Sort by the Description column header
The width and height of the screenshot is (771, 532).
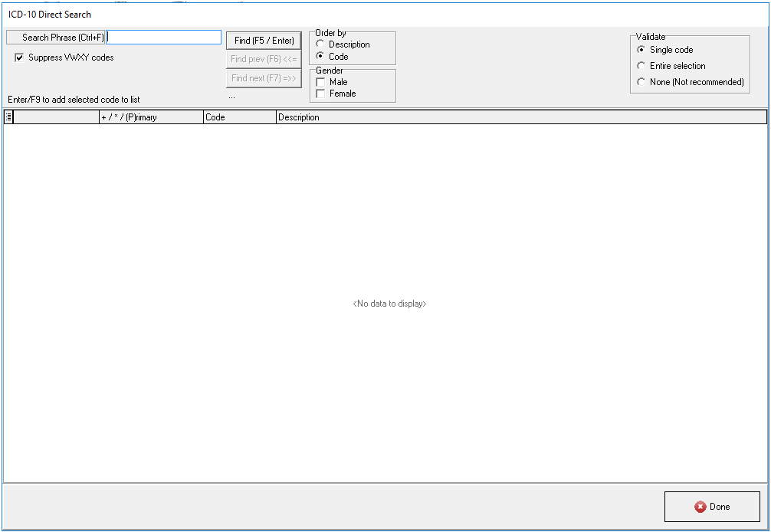coord(521,117)
